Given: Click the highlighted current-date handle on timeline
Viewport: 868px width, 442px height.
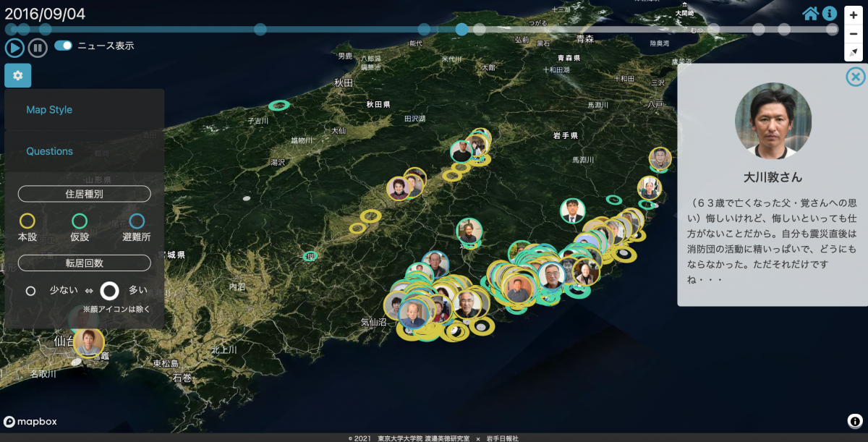Looking at the screenshot, I should (x=461, y=29).
